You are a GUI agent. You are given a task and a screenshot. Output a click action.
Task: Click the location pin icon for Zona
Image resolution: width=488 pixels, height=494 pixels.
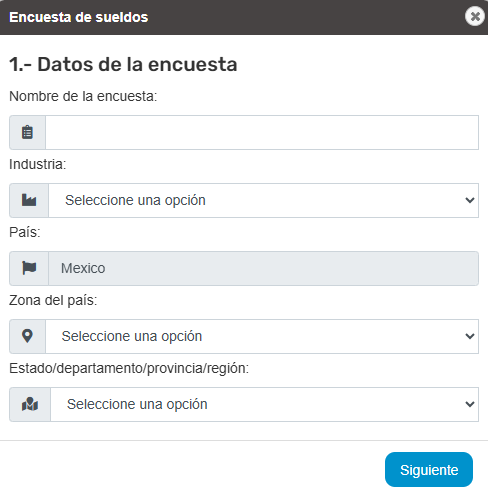(x=27, y=336)
